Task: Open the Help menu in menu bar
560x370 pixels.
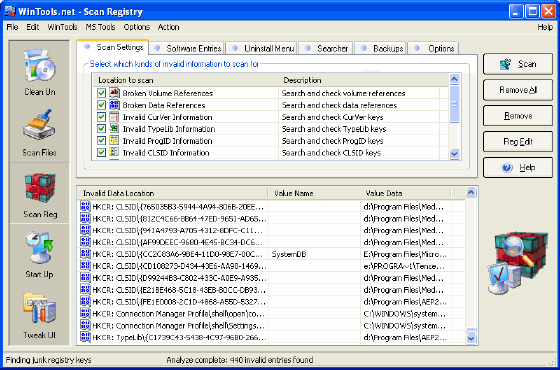Action: 545,27
